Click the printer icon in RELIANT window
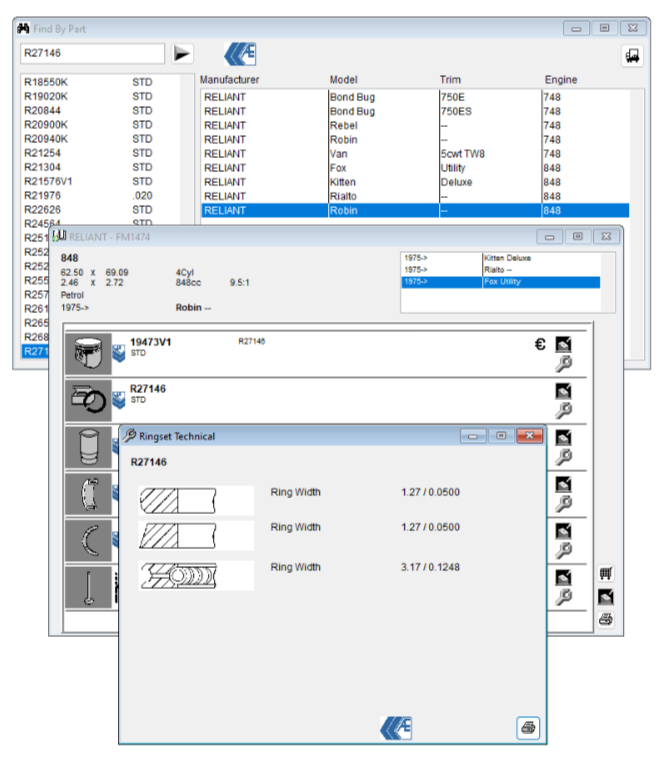The width and height of the screenshot is (665, 758). tap(606, 619)
